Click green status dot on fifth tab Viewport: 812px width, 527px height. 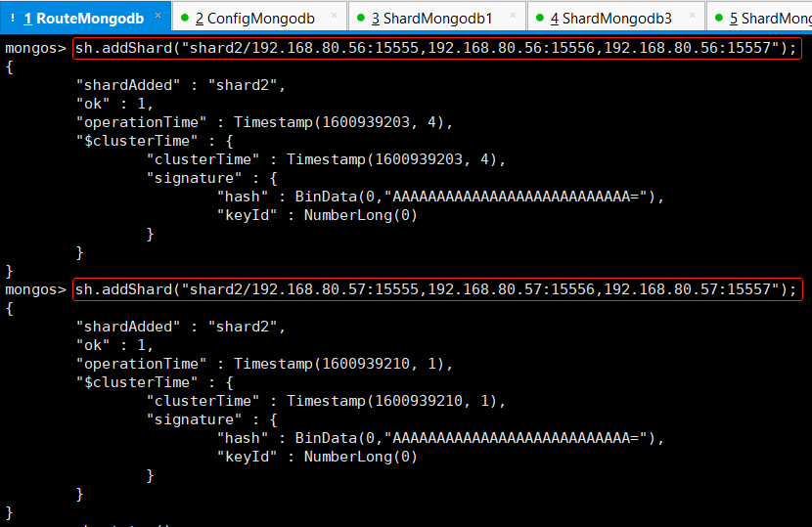719,18
